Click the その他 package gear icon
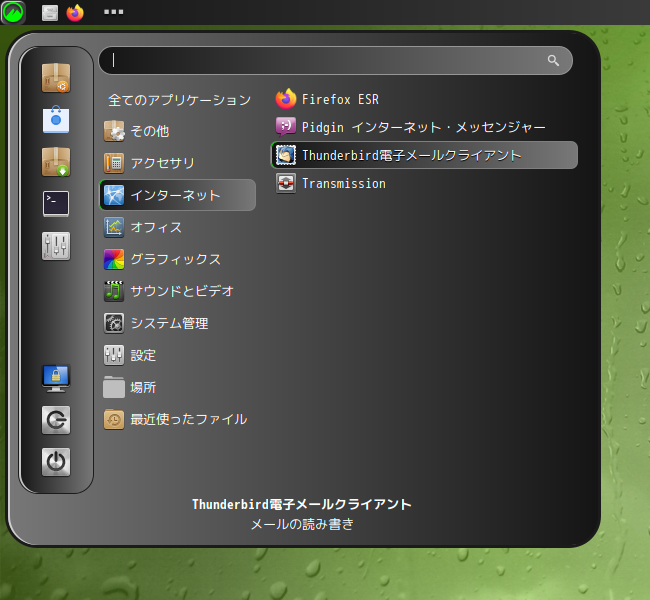The image size is (650, 600). 114,131
